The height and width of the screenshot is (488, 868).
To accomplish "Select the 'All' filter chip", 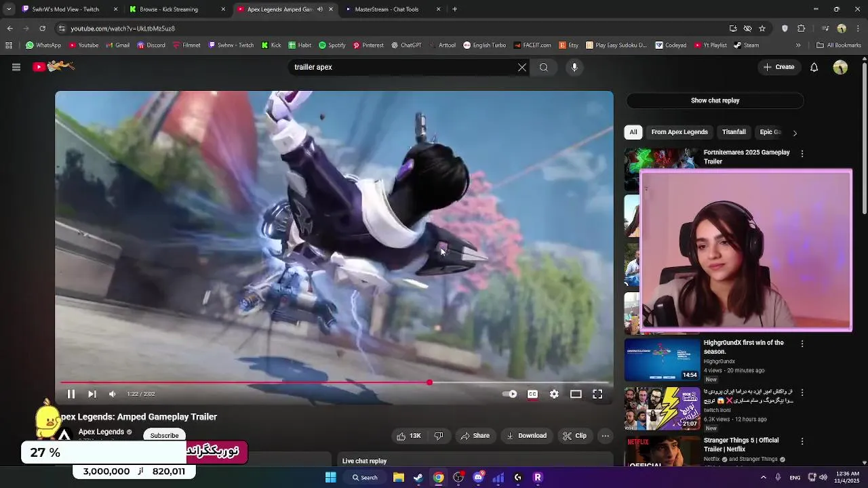I will point(633,132).
